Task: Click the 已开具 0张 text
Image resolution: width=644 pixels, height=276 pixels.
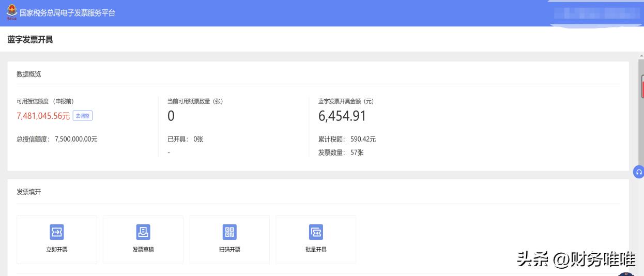Action: click(x=186, y=139)
